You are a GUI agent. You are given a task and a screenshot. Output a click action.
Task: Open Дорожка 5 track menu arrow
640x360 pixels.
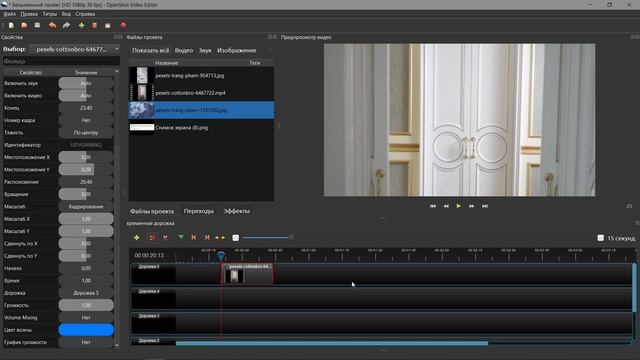click(135, 267)
